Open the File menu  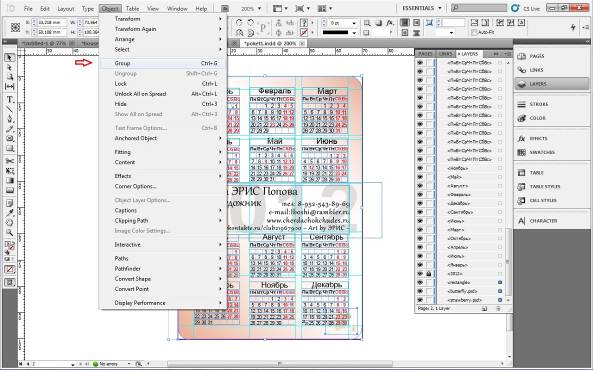(28, 8)
